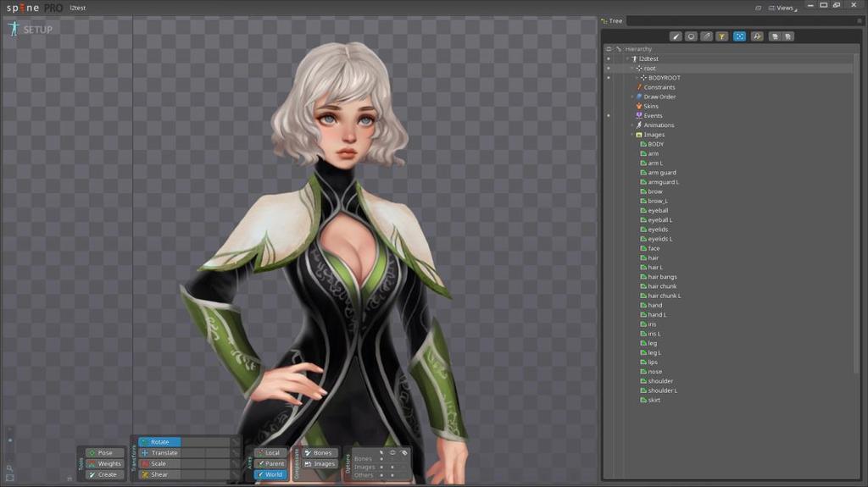Click the fit-to-view frame icon in viewport corner
868x487 pixels.
pyautogui.click(x=9, y=478)
